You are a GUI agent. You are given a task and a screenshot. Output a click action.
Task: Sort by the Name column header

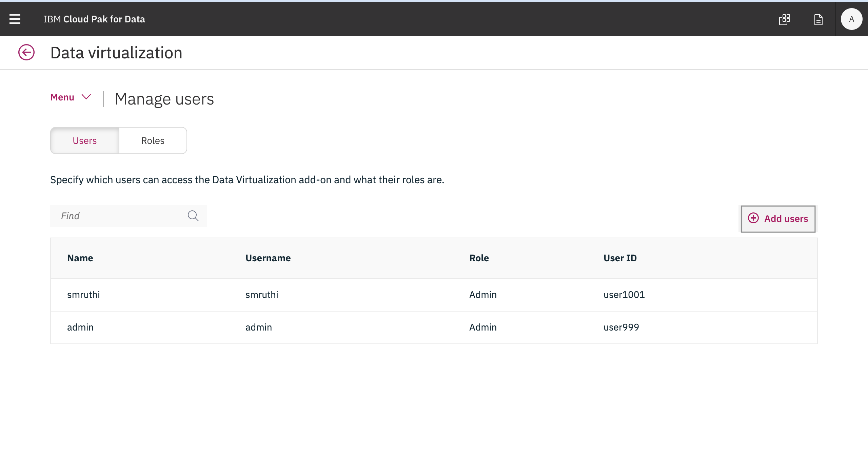coord(80,258)
